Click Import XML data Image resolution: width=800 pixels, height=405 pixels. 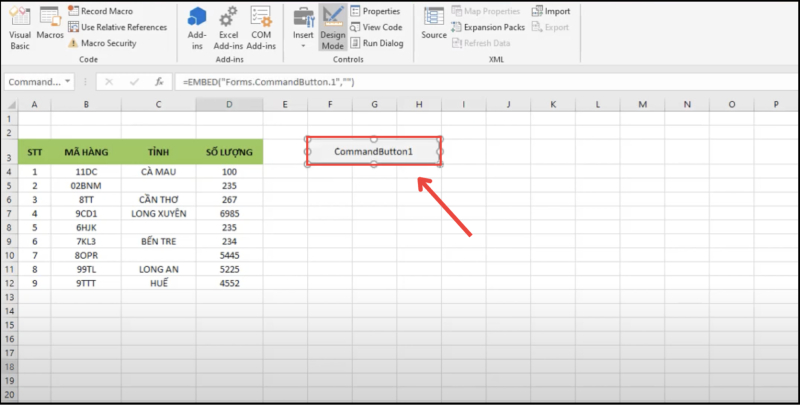pos(551,11)
